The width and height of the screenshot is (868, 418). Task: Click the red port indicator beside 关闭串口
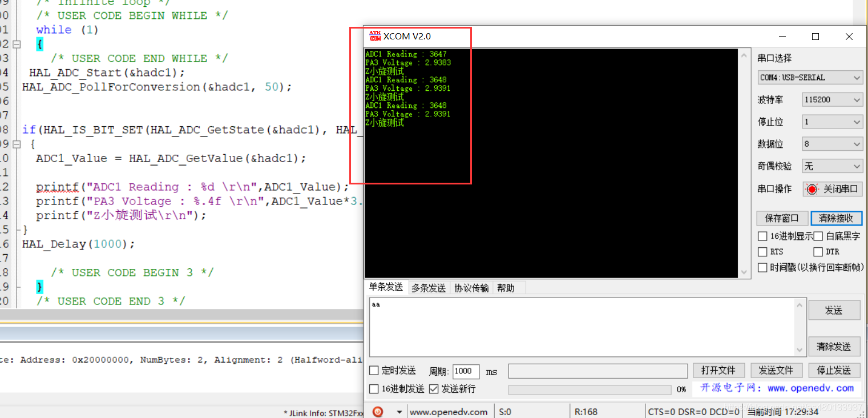coord(812,189)
